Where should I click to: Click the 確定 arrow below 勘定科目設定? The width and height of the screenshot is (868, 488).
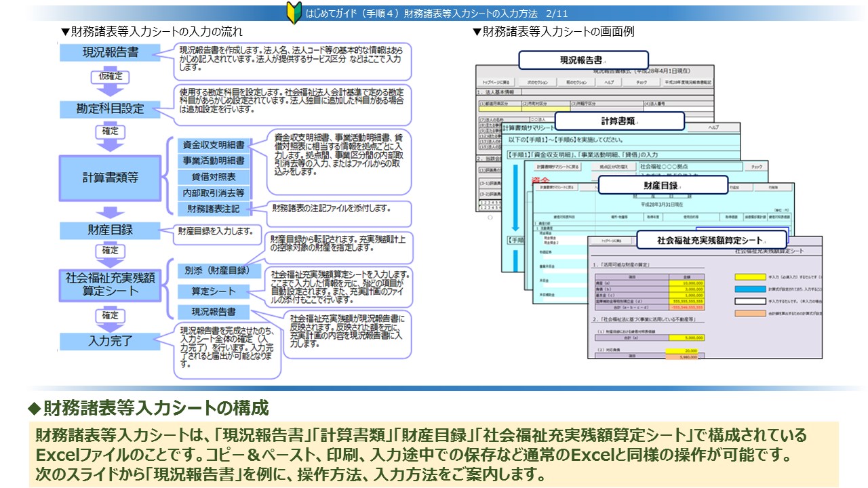(x=110, y=136)
